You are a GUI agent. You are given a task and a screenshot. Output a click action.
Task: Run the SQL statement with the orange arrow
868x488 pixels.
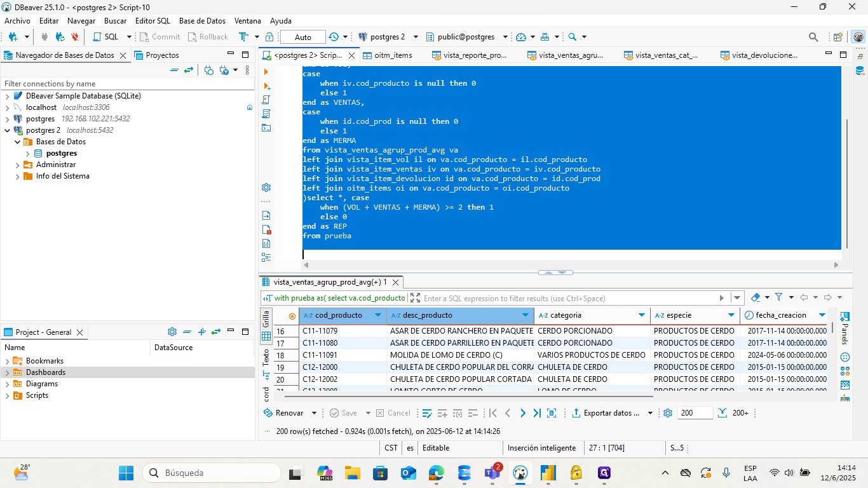266,72
